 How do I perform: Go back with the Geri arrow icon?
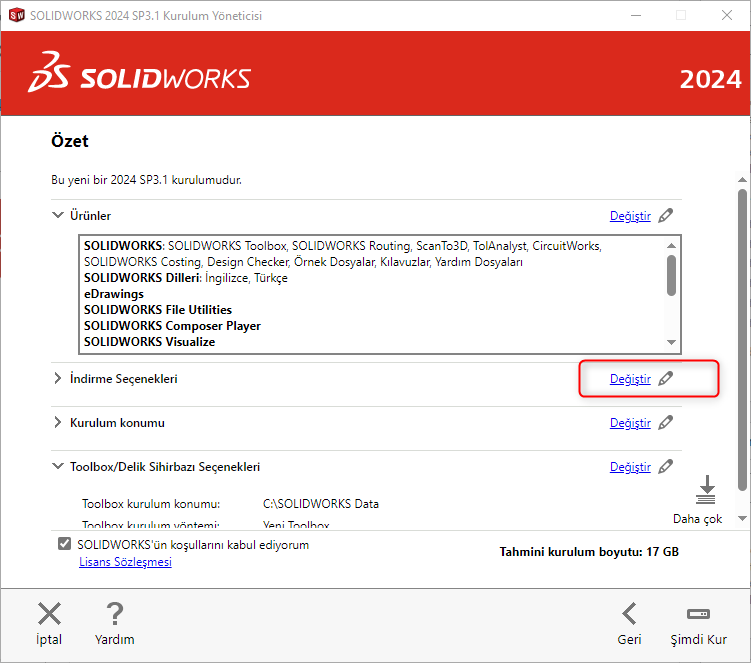click(629, 614)
